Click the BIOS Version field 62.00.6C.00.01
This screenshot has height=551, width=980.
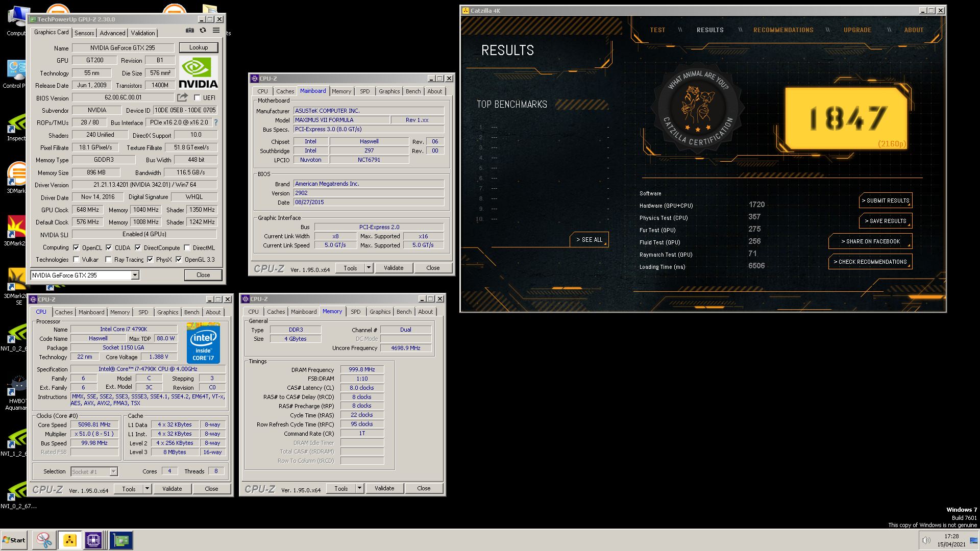[123, 97]
